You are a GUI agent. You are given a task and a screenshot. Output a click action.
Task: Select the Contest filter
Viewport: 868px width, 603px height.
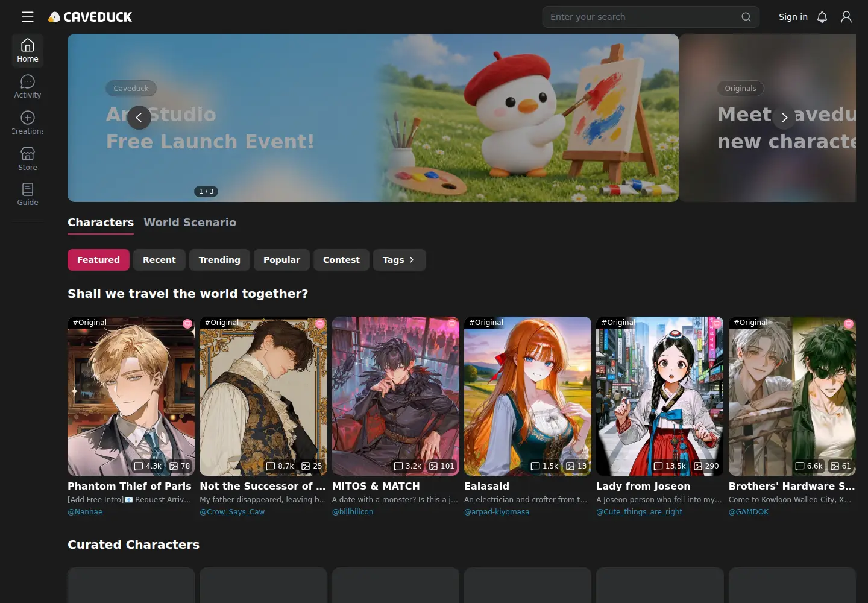click(341, 260)
